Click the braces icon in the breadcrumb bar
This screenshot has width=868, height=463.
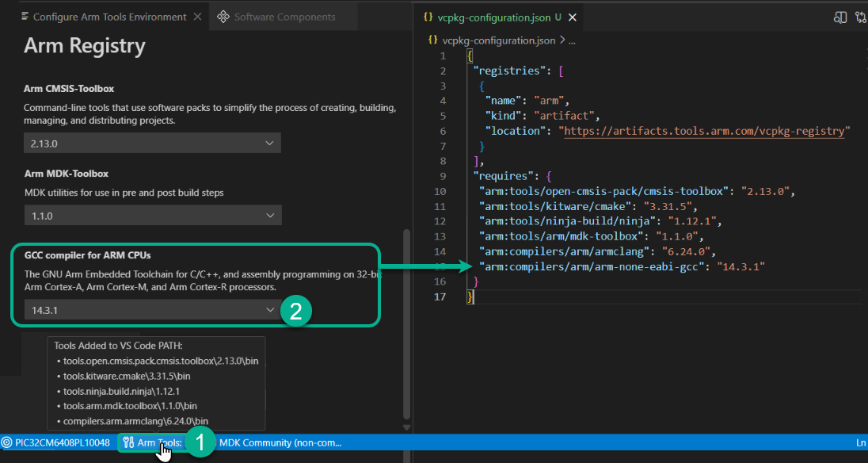coord(433,40)
